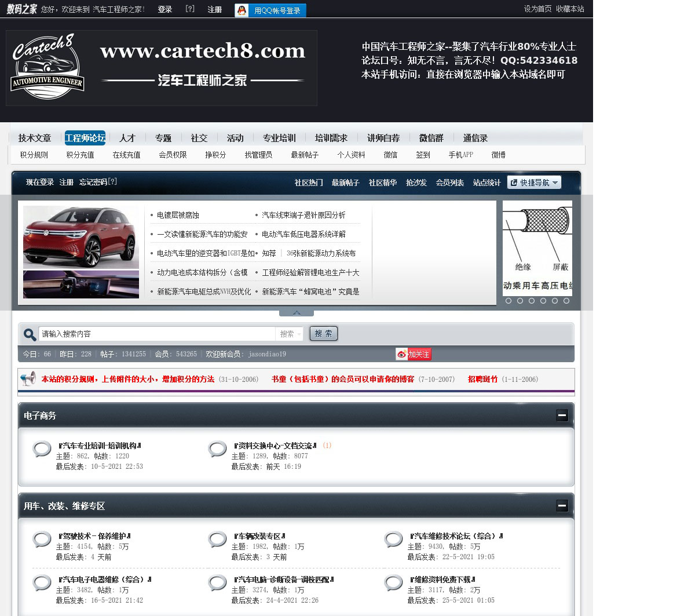
Task: Click the red VW SUV thumbnail
Action: pyautogui.click(x=81, y=237)
